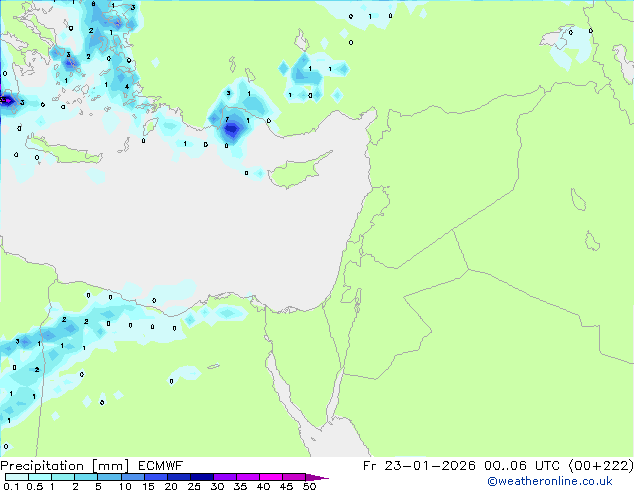Click the island of Crete on the map
The width and height of the screenshot is (634, 490).
(x=64, y=150)
